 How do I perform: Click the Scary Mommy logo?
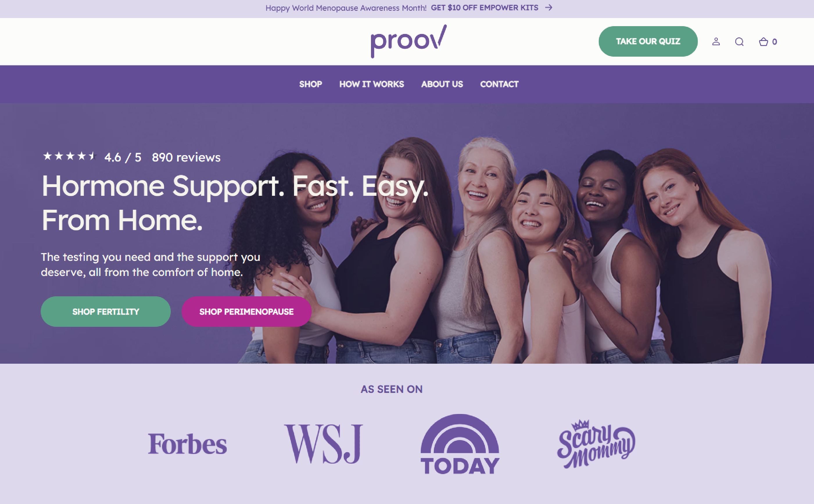[x=596, y=444]
